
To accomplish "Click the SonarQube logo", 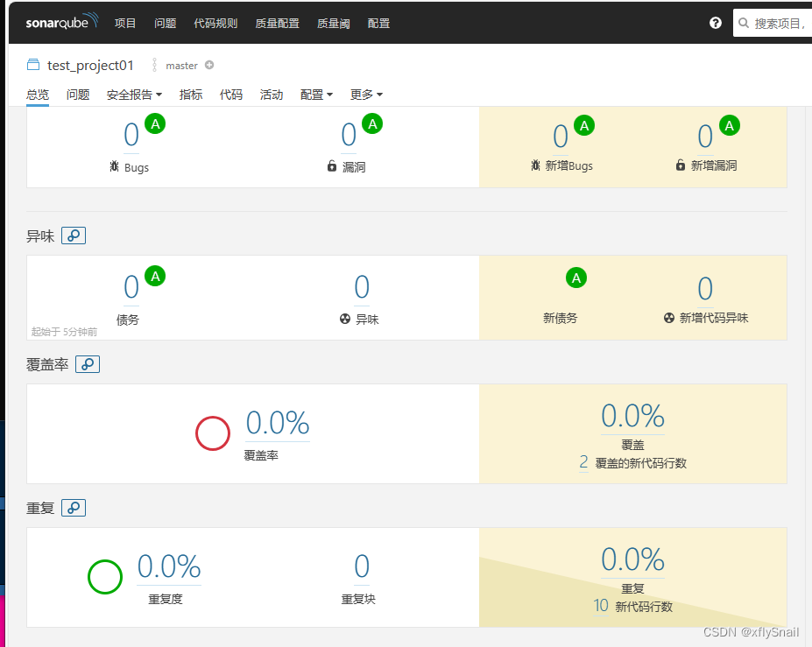I will coord(61,22).
